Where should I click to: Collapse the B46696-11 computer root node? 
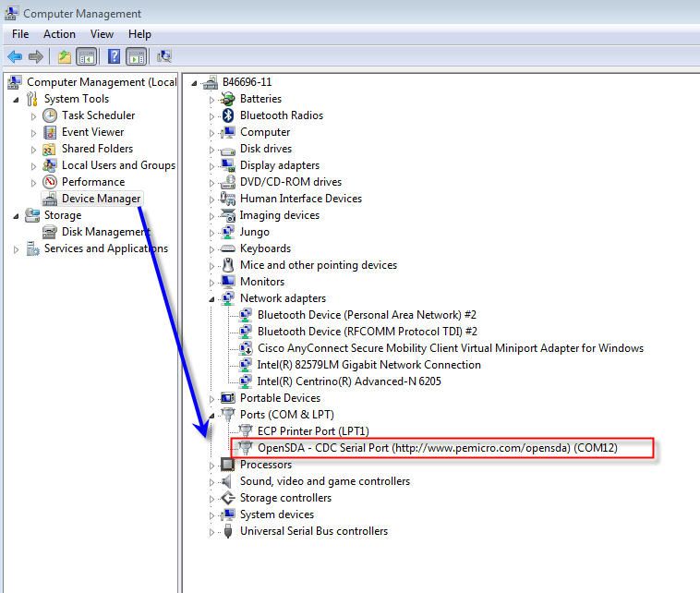pos(194,83)
